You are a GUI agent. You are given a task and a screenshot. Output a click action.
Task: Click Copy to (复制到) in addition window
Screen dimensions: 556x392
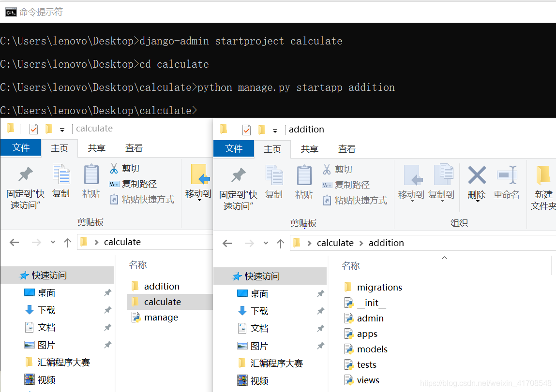441,183
